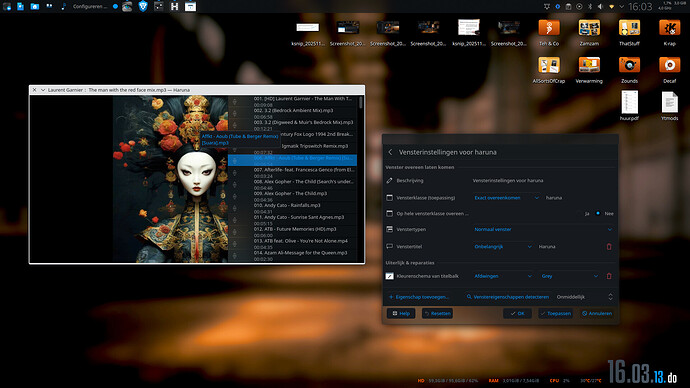Click Venstereigenschappen detecteren
This screenshot has width=690, height=388.
(507, 297)
